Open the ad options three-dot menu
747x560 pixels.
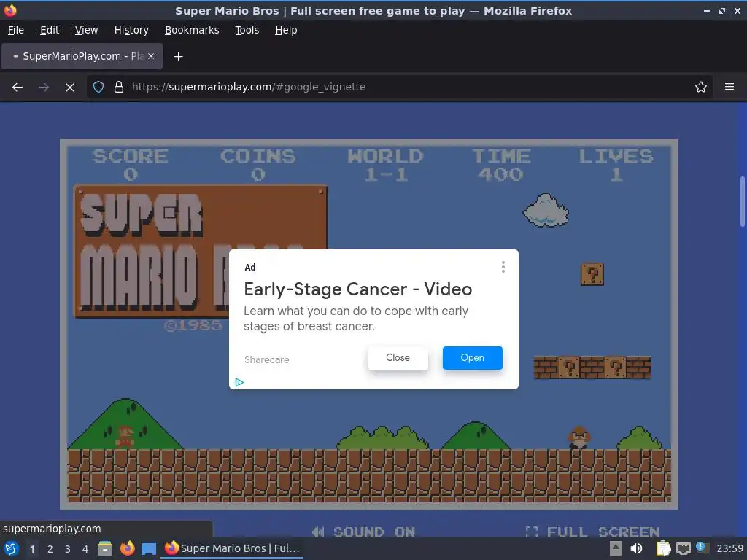point(503,267)
